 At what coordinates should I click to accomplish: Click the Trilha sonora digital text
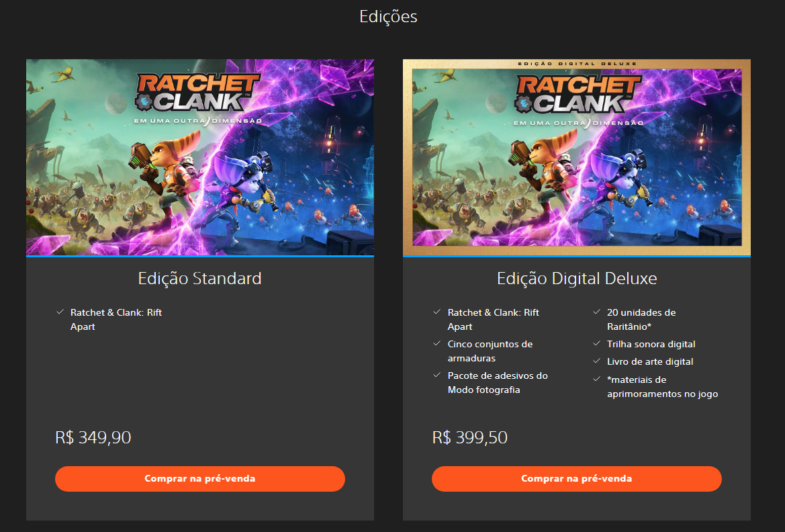point(651,344)
